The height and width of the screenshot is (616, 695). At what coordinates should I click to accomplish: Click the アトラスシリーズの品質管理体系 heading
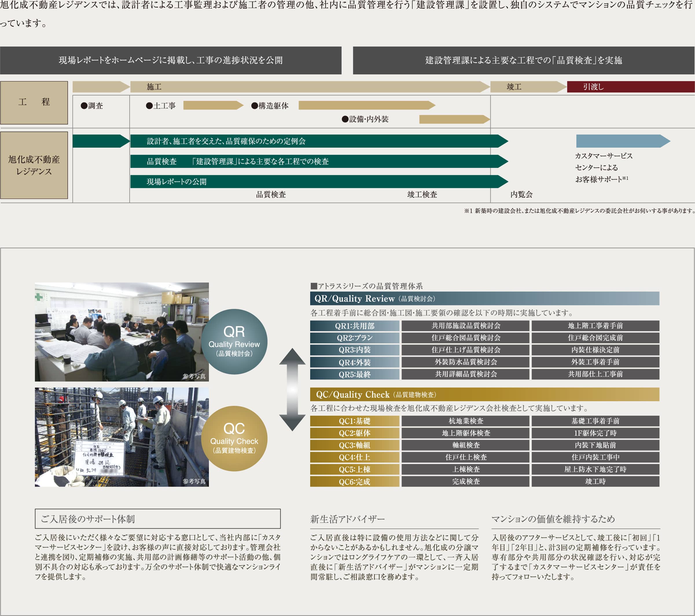(367, 286)
